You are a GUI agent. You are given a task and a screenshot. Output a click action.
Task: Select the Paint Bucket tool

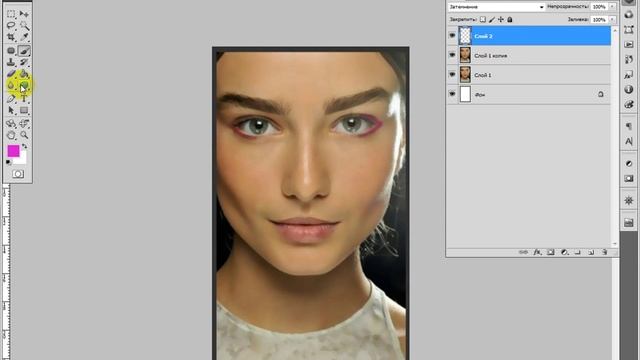(x=24, y=74)
